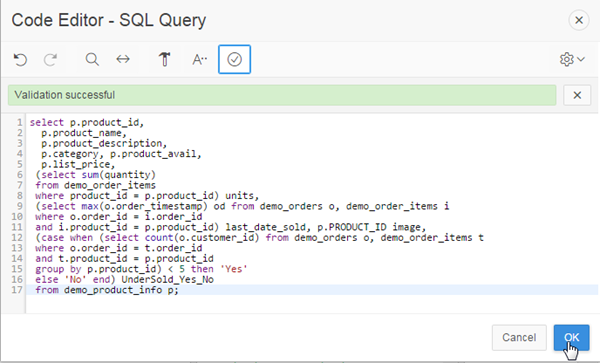The width and height of the screenshot is (600, 363).
Task: Open Find with the magnifier icon
Action: tap(92, 59)
